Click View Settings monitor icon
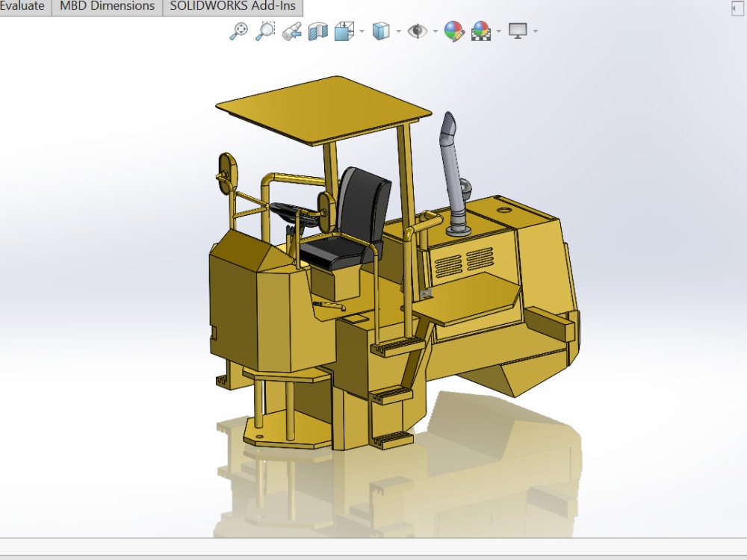 coord(518,31)
